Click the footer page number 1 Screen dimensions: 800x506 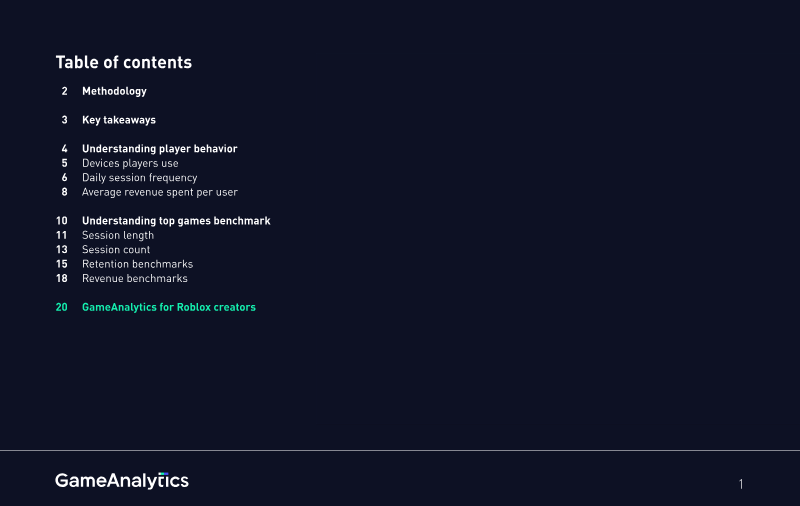coord(741,485)
